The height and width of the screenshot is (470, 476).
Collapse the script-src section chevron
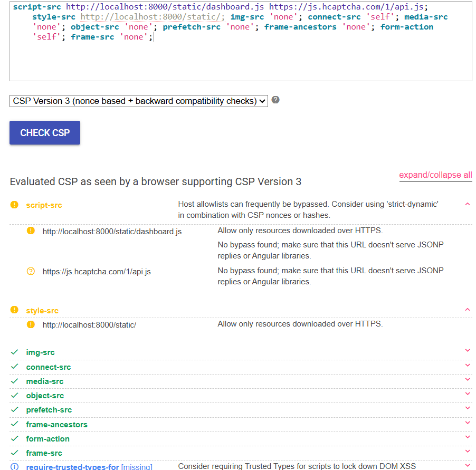click(x=467, y=204)
